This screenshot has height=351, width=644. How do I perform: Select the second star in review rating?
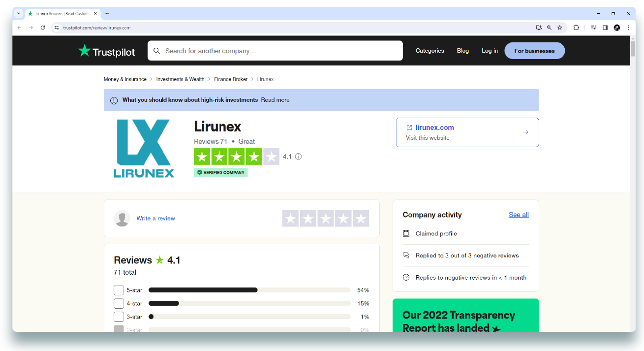click(x=308, y=219)
